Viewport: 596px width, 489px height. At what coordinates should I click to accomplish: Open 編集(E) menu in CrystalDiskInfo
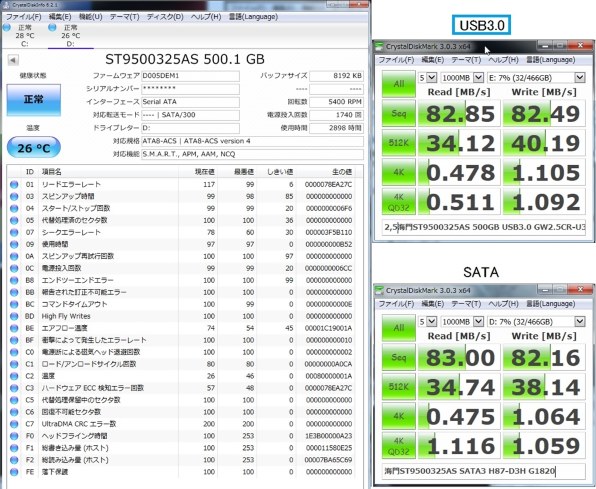60,17
